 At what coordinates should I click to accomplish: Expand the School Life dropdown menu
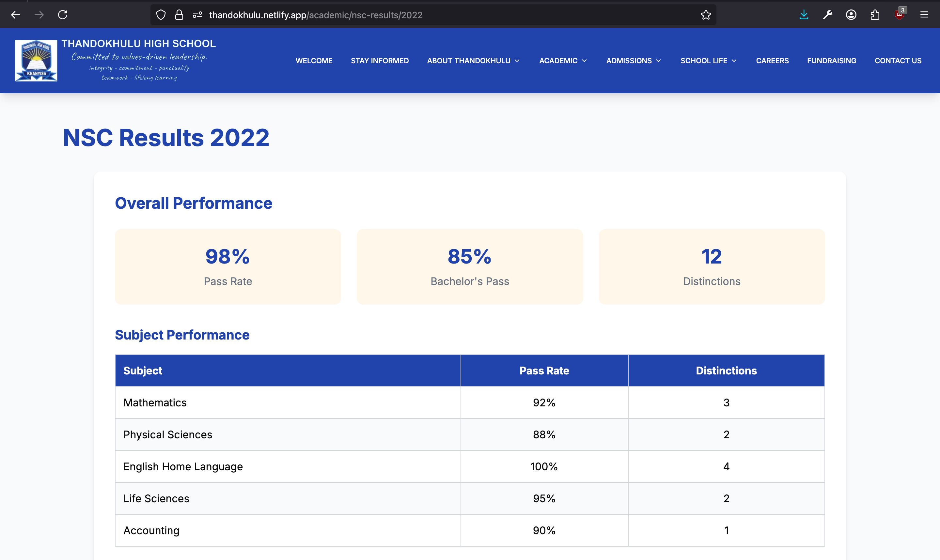pos(708,61)
